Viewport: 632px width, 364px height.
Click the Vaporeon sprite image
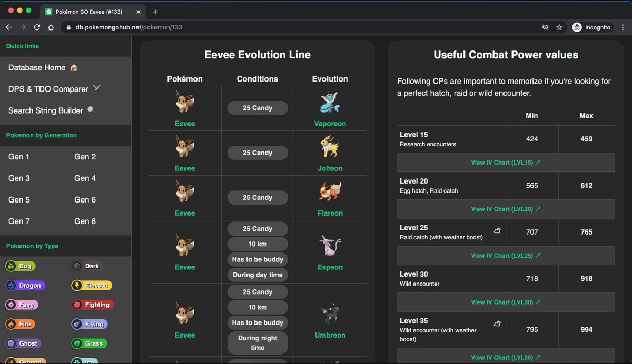[330, 103]
